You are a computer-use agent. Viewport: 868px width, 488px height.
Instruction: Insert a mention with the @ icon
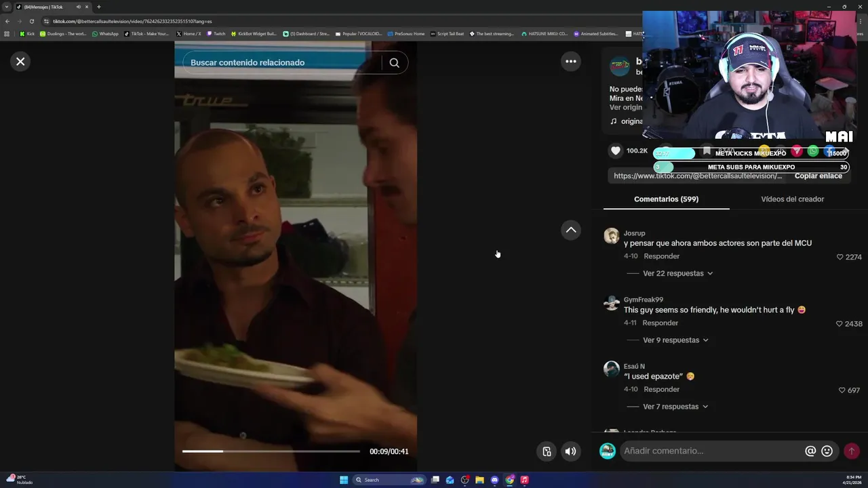click(x=810, y=451)
